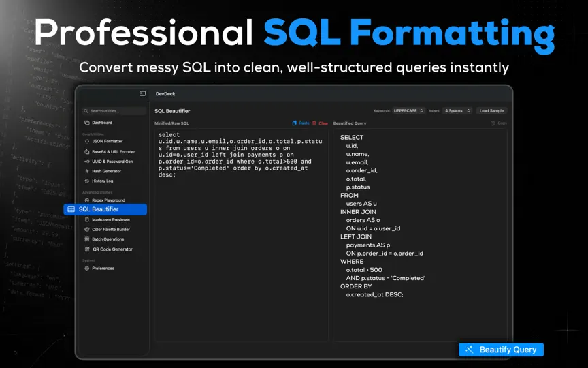Open Base64 & URL Encoder

click(113, 152)
